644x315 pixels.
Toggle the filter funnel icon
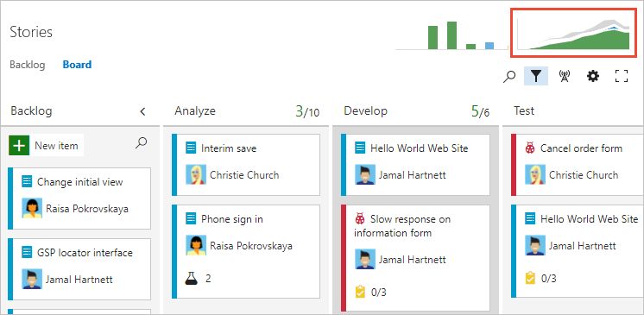[536, 77]
